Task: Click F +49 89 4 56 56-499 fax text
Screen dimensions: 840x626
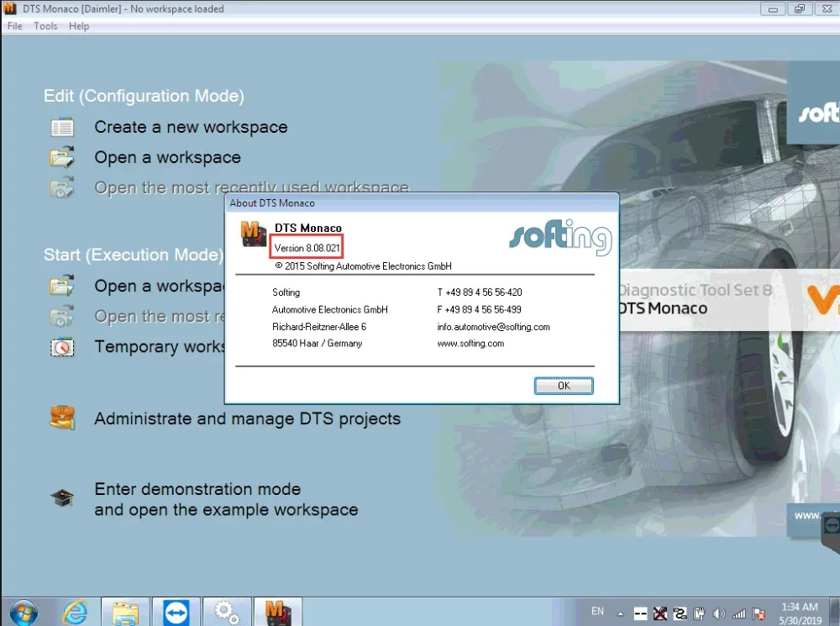Action: 479,309
